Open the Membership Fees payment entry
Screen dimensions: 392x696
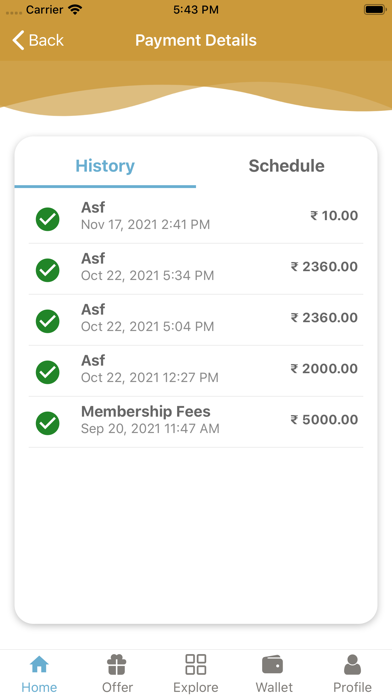point(196,422)
